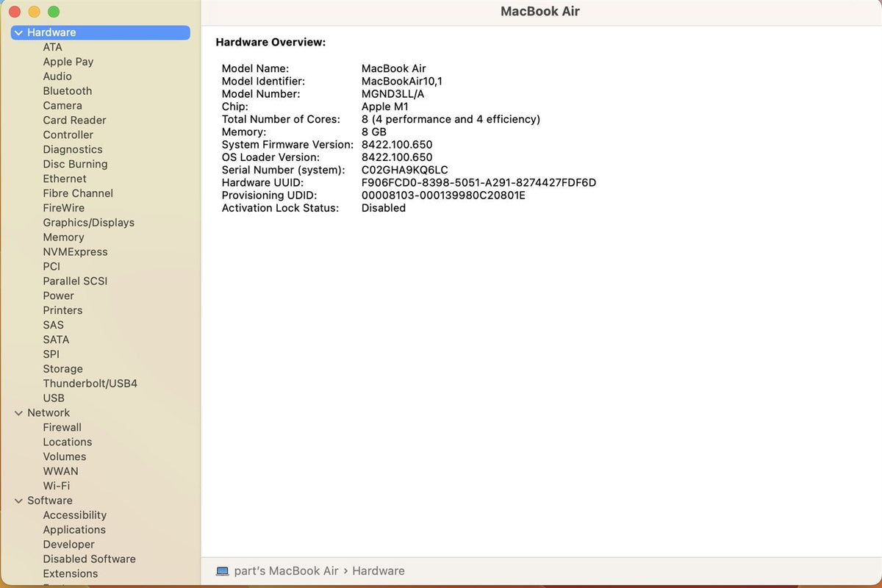Select FireWire in the sidebar
This screenshot has width=882, height=588.
point(64,208)
